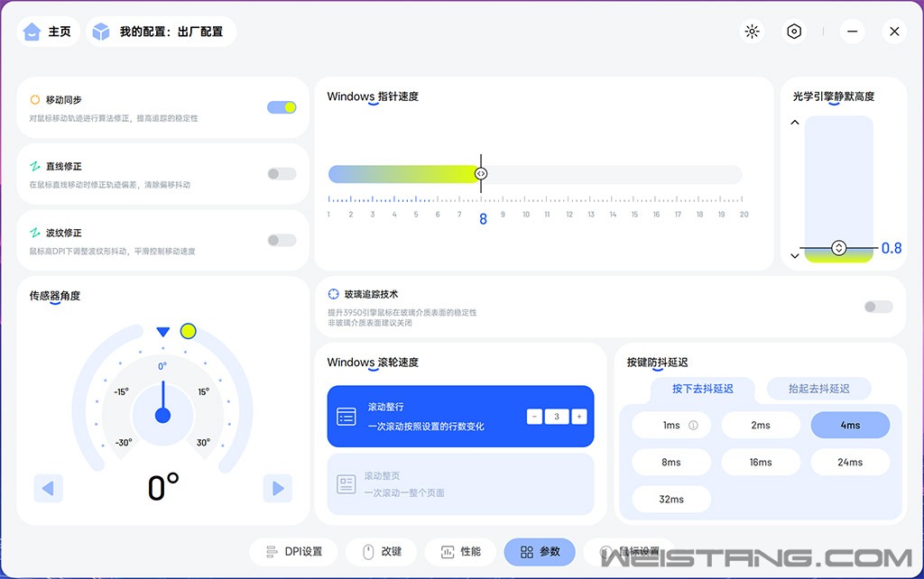Go to 主页 home button
The height and width of the screenshot is (579, 924).
click(49, 32)
